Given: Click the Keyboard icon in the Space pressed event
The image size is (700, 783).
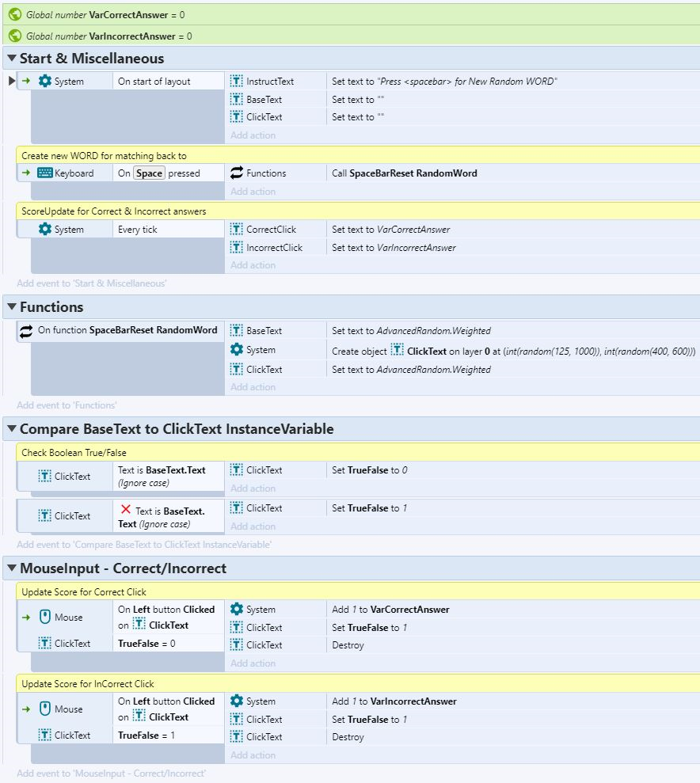Looking at the screenshot, I should coord(45,173).
